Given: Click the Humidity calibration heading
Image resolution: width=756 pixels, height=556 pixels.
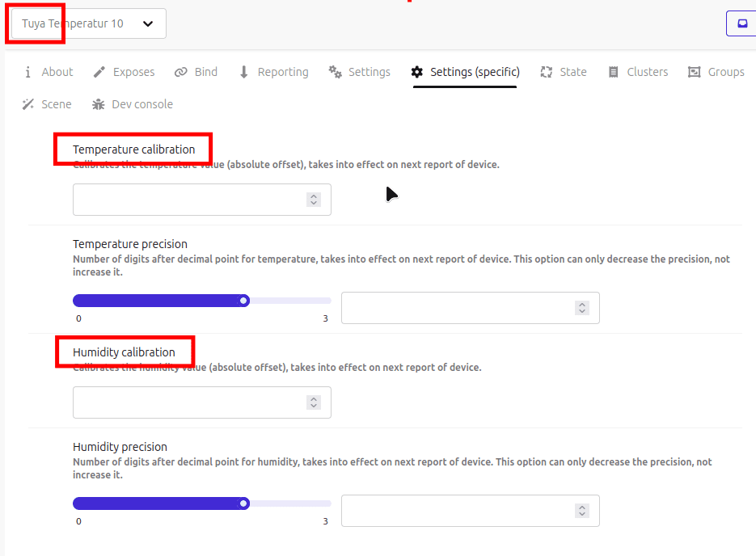Looking at the screenshot, I should pos(124,352).
